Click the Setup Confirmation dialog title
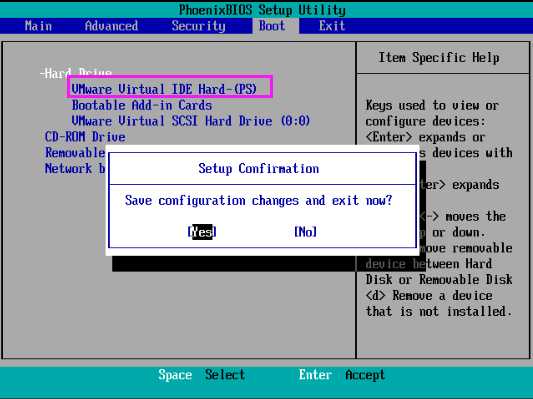533x399 pixels. [259, 169]
